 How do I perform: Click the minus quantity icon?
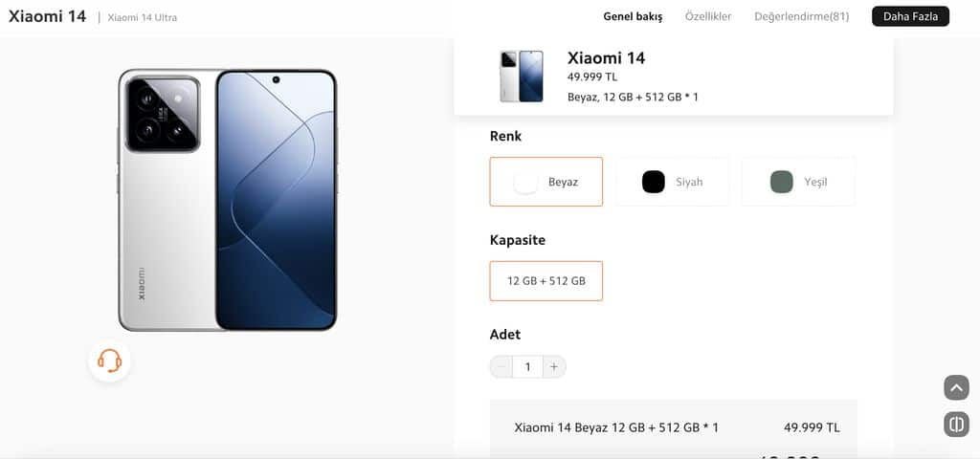(x=501, y=366)
